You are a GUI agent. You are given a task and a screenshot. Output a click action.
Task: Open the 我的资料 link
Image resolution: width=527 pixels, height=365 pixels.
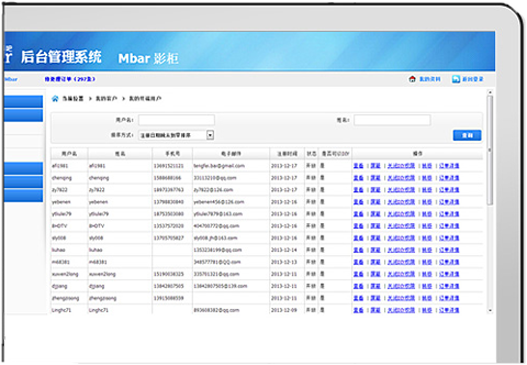click(430, 79)
